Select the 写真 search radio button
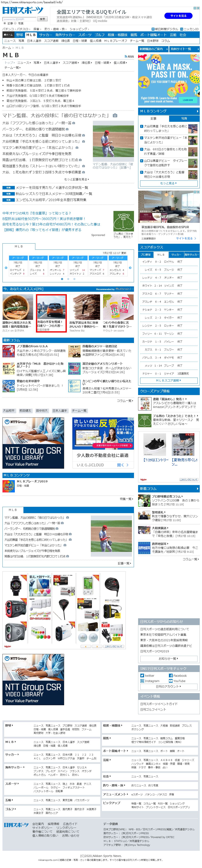 15,24
